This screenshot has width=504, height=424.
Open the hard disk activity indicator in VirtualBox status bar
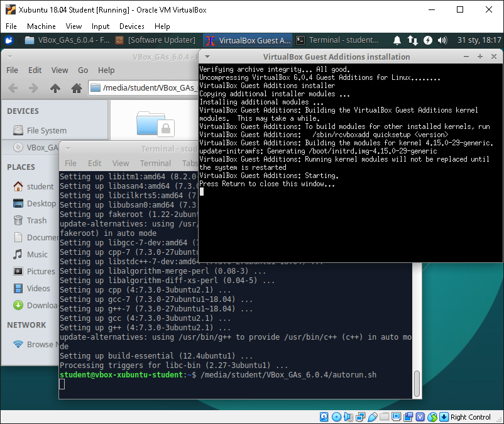point(324,417)
